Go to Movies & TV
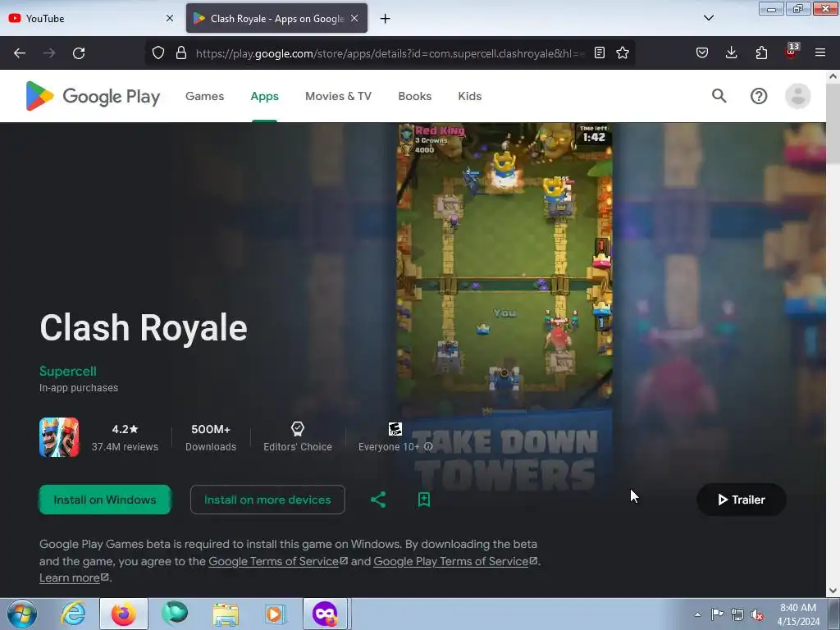Screen dimensions: 840x630 point(338,97)
